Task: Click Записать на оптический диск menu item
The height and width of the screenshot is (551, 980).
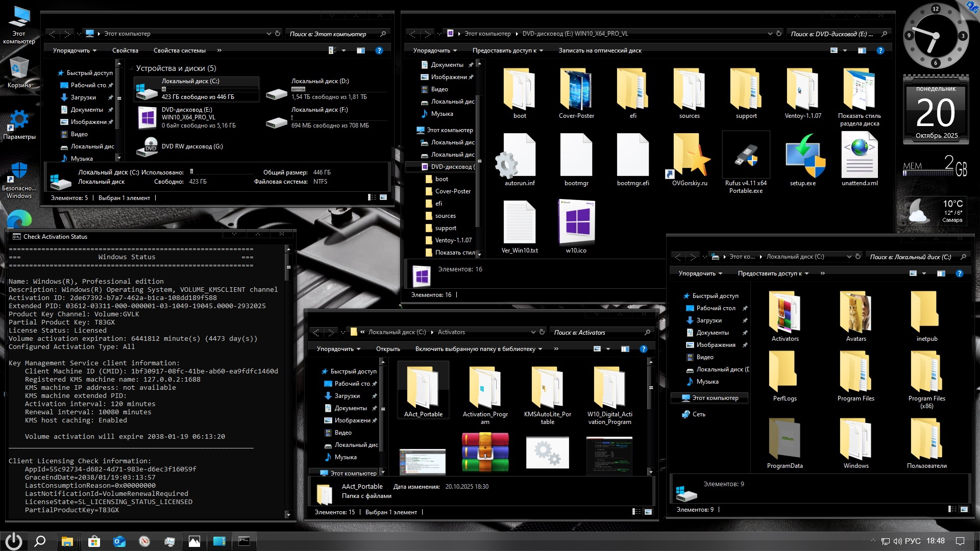Action: [600, 51]
